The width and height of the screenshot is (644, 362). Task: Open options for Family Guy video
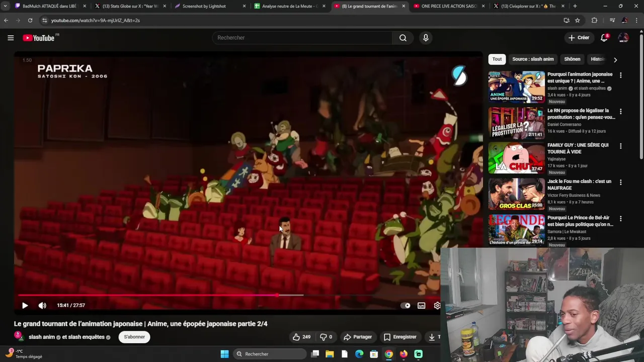pos(620,146)
